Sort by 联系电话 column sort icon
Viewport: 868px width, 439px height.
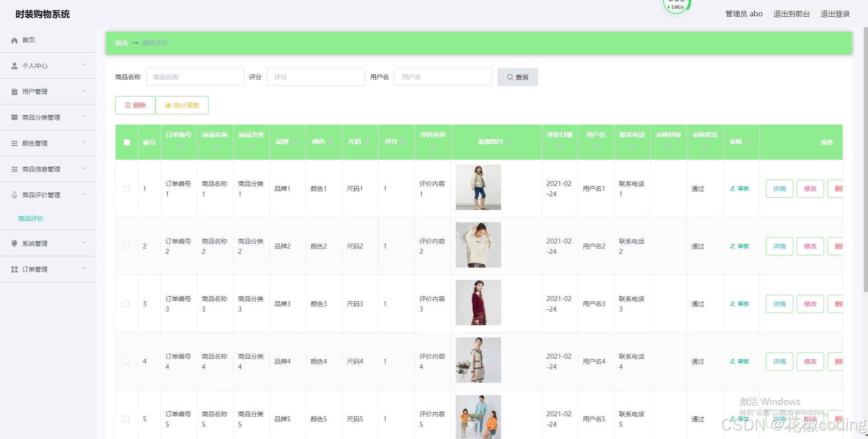(632, 146)
